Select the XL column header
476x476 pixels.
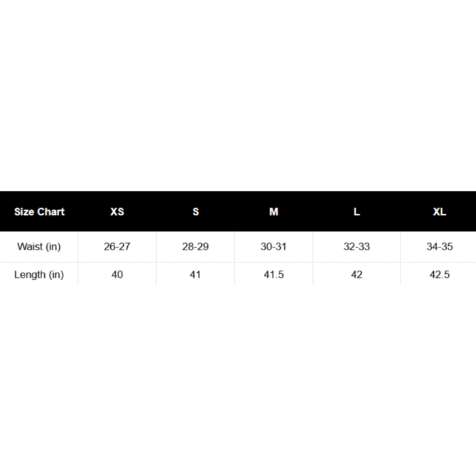[x=439, y=211]
